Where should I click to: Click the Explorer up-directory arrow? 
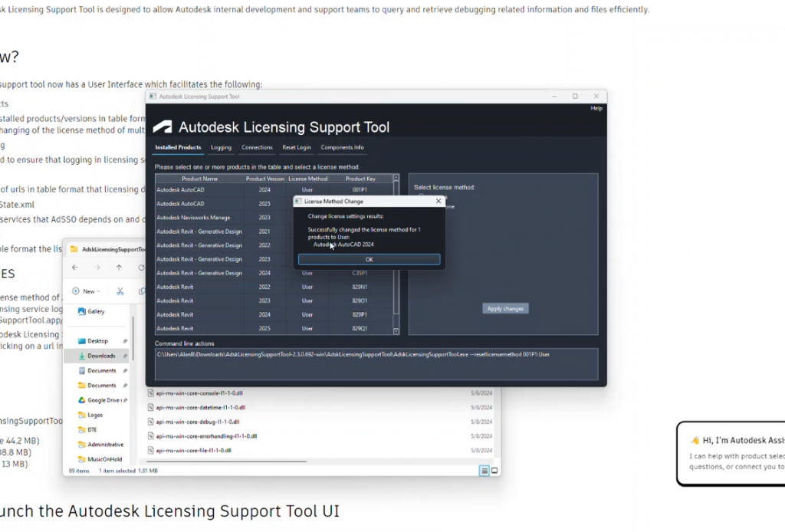pyautogui.click(x=119, y=268)
